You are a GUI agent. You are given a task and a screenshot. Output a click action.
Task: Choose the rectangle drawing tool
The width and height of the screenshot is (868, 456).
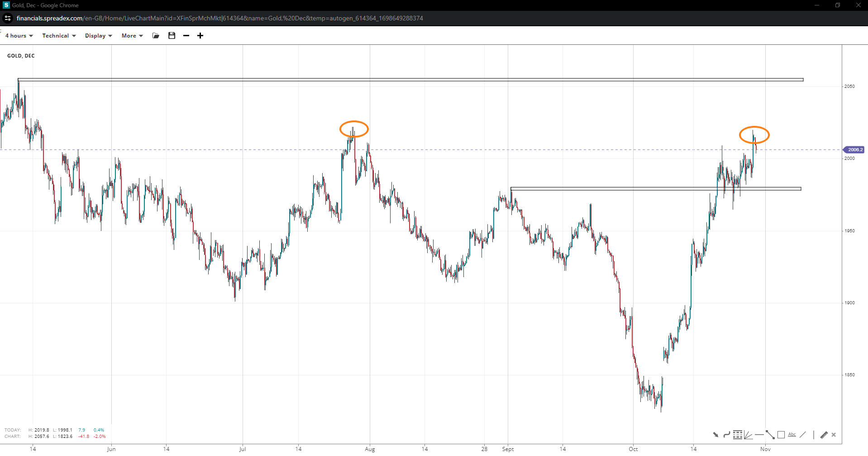coord(781,435)
